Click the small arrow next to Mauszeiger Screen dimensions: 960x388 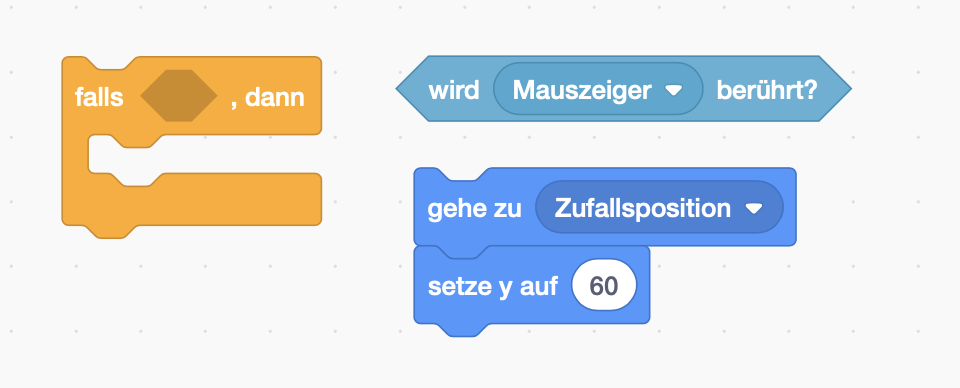673,91
